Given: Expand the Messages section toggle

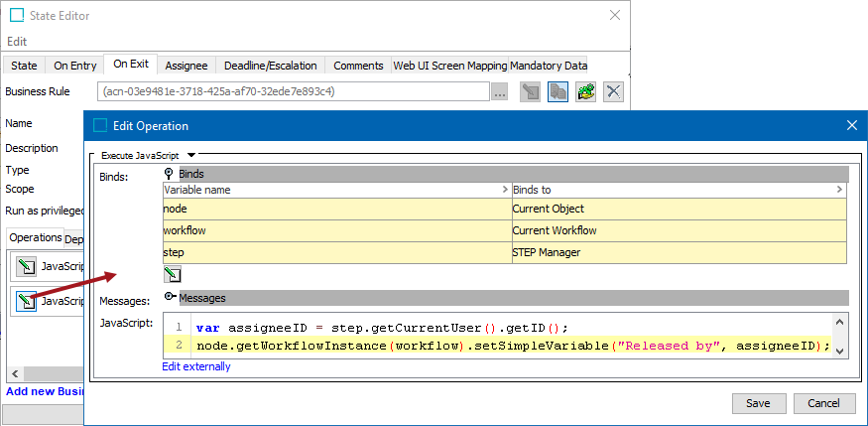Looking at the screenshot, I should click(170, 296).
